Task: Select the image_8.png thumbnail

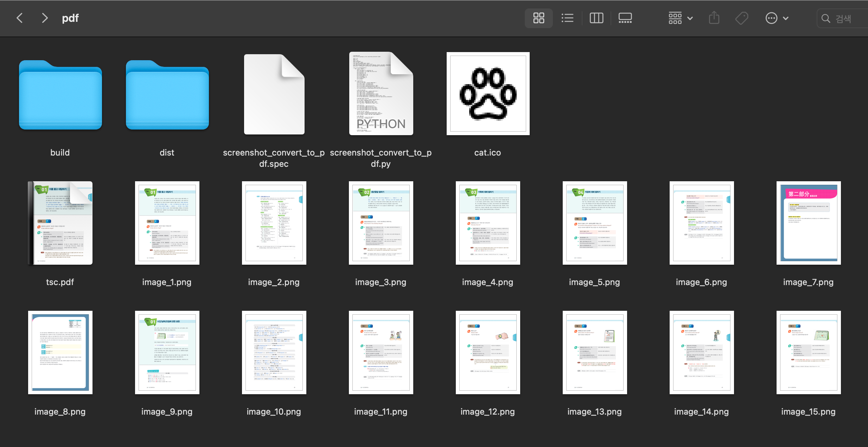Action: click(x=60, y=352)
